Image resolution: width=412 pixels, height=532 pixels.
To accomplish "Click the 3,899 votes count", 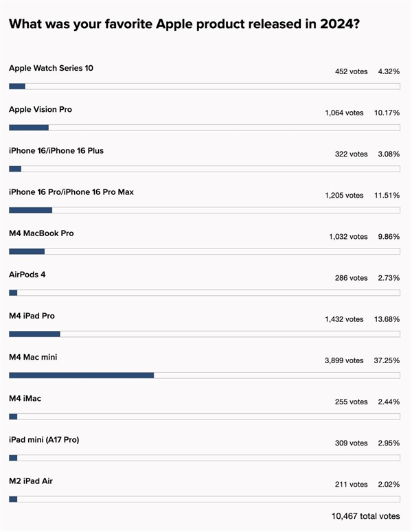I will pyautogui.click(x=344, y=360).
